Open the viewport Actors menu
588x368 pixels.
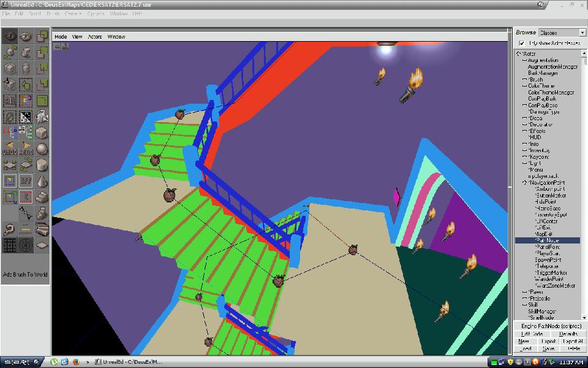click(95, 37)
